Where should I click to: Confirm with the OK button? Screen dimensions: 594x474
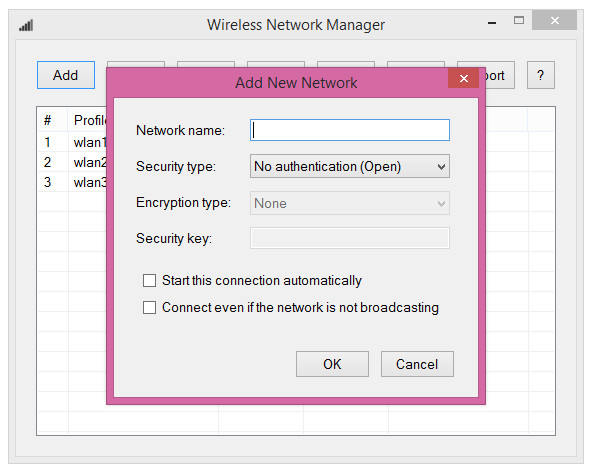[x=332, y=364]
